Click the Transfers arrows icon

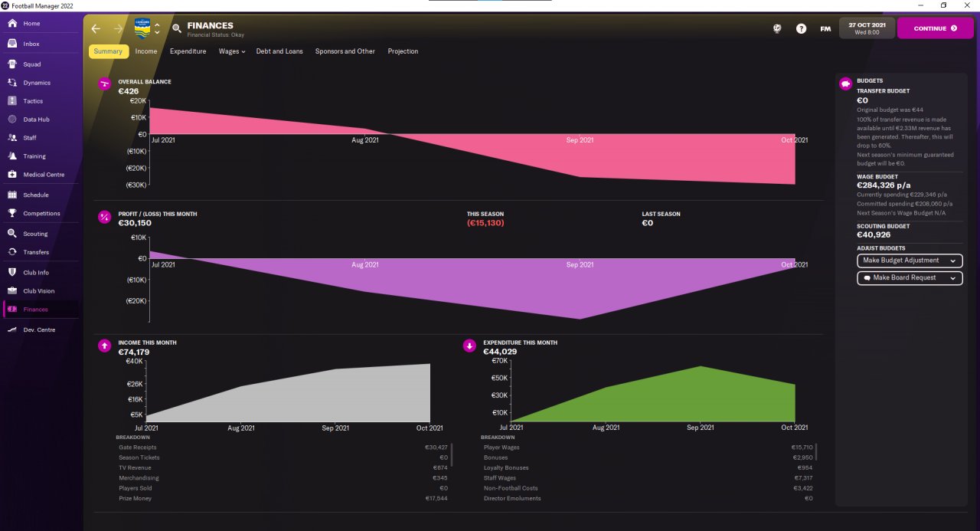pos(12,252)
